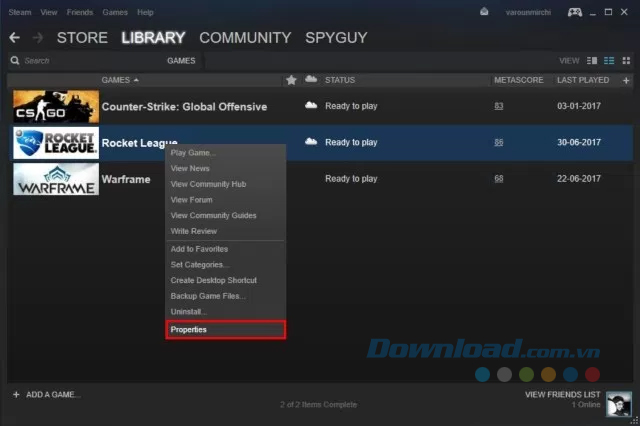Sort the list by GAMES column
This screenshot has height=426, width=640.
(x=120, y=79)
